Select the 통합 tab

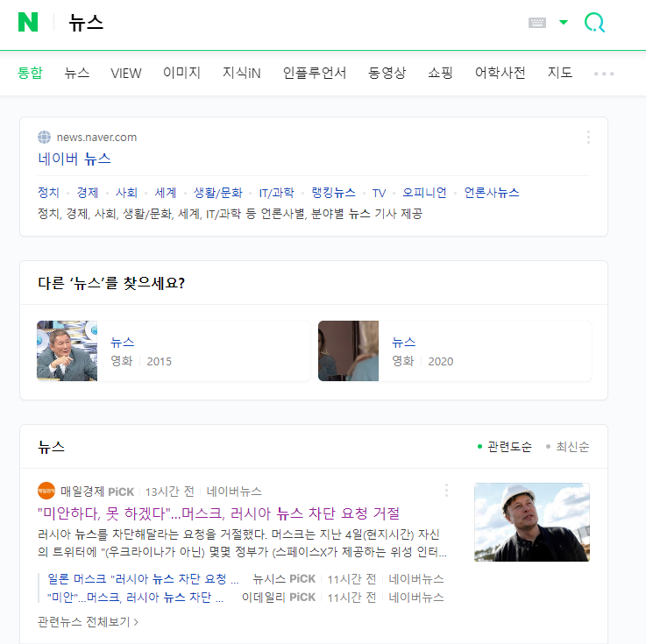(x=30, y=73)
